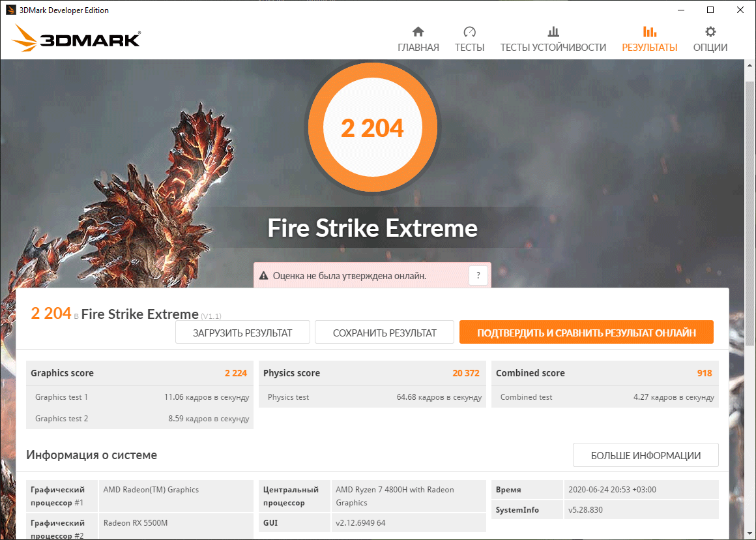Click 'AMD Radeon(TM) Graphics' GPU #1 value

(x=151, y=489)
